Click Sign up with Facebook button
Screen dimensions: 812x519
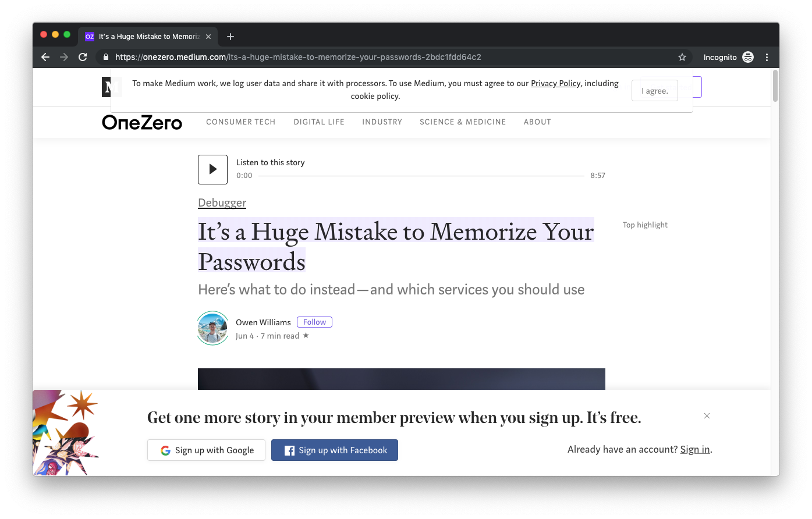pos(335,450)
